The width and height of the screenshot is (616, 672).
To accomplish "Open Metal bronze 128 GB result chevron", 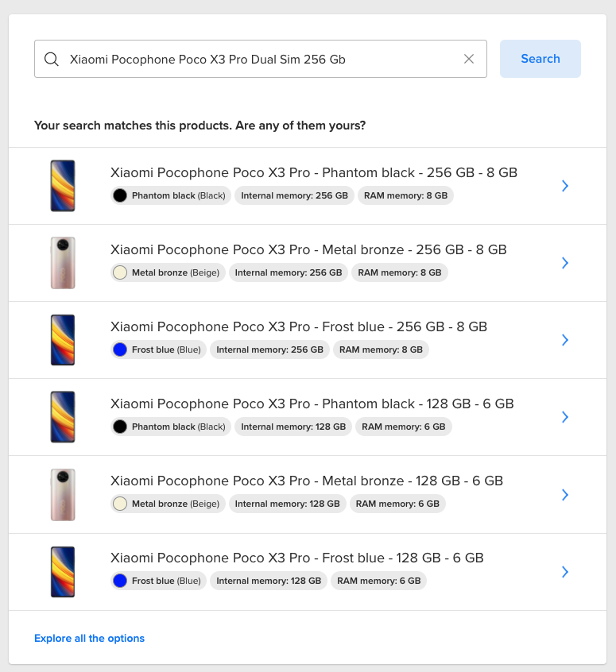I will 565,495.
